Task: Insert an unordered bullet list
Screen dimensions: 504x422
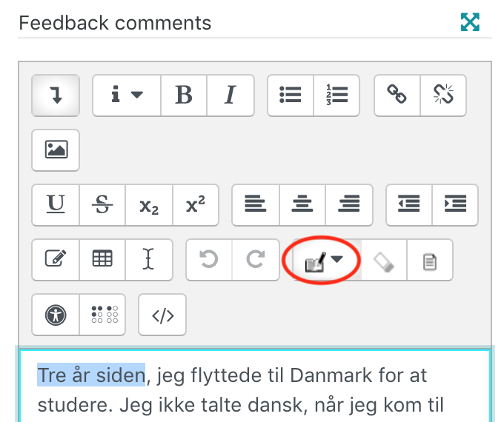Action: (x=291, y=96)
